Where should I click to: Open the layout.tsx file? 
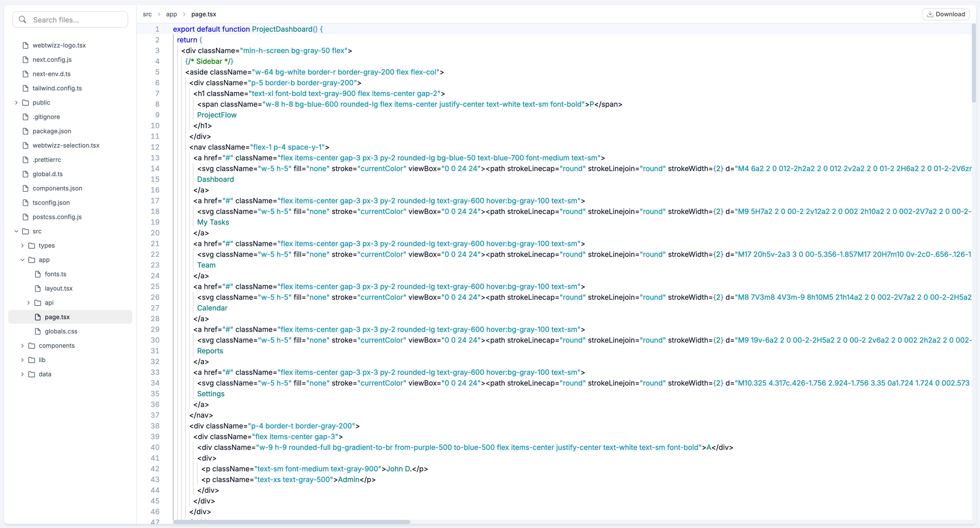click(x=59, y=288)
